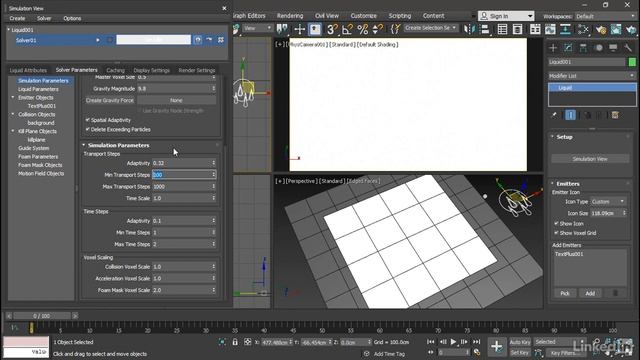Collapse the Kill Plane Objects tree node
The height and width of the screenshot is (360, 640).
click(13, 131)
